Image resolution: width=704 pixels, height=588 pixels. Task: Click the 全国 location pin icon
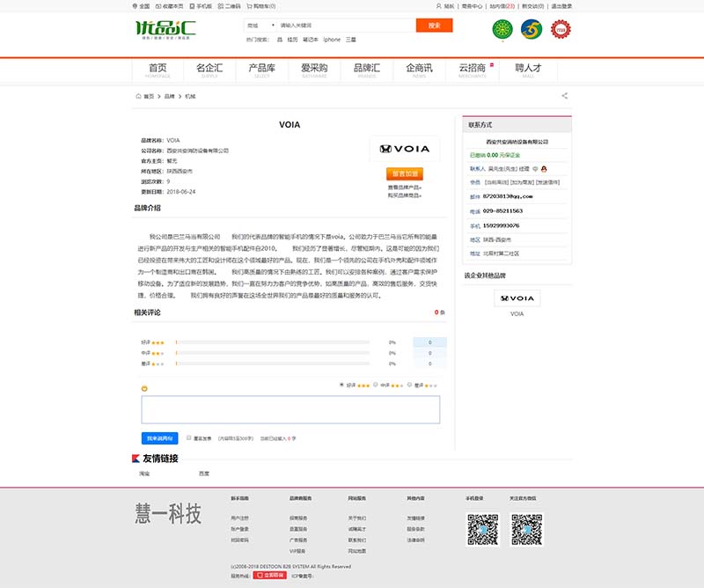[x=135, y=6]
